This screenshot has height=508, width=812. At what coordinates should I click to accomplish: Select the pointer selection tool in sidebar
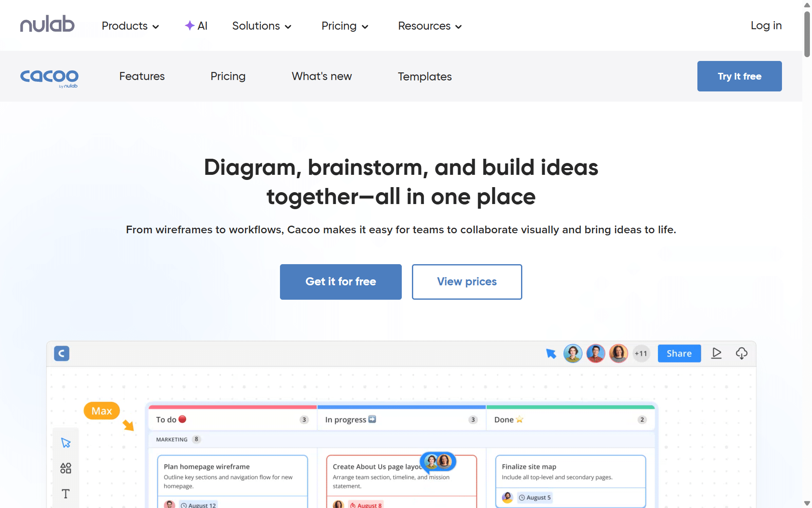click(66, 443)
